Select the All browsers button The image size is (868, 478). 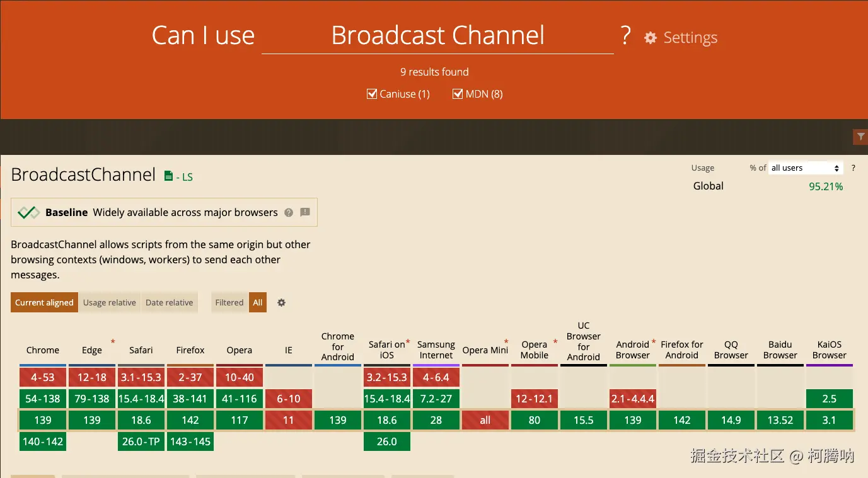tap(258, 303)
